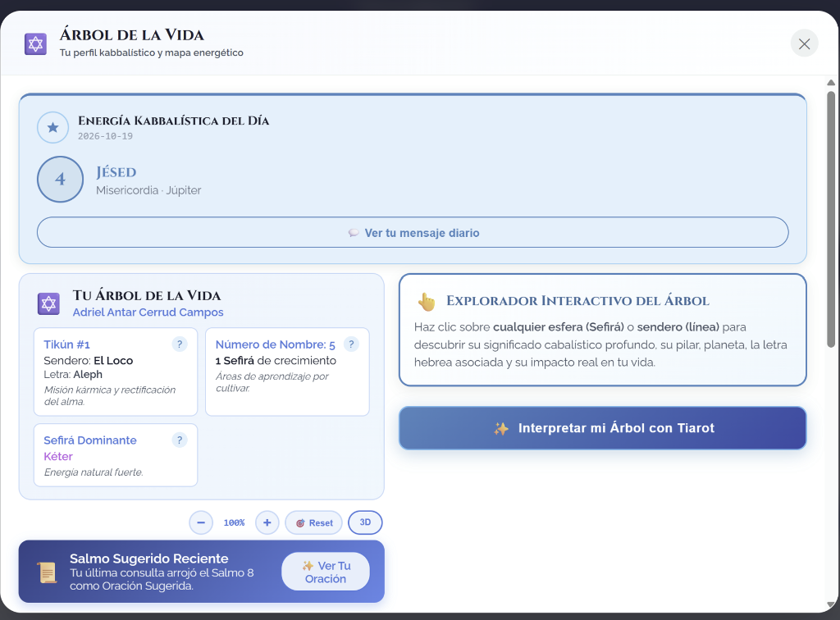This screenshot has width=840, height=620.
Task: Click the sparkle icon on Interpretar button
Action: click(501, 428)
